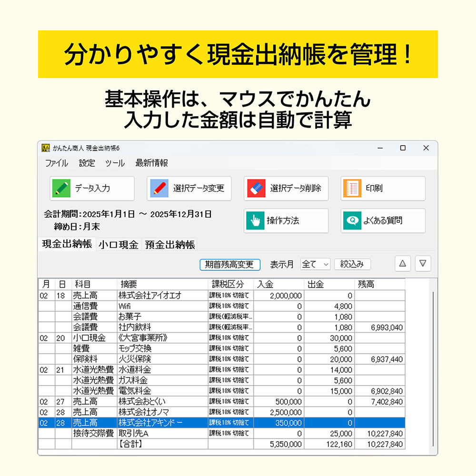Viewport: 476px width, 476px height.
Task: Click the 接待交際費 account cell
Action: (x=94, y=434)
